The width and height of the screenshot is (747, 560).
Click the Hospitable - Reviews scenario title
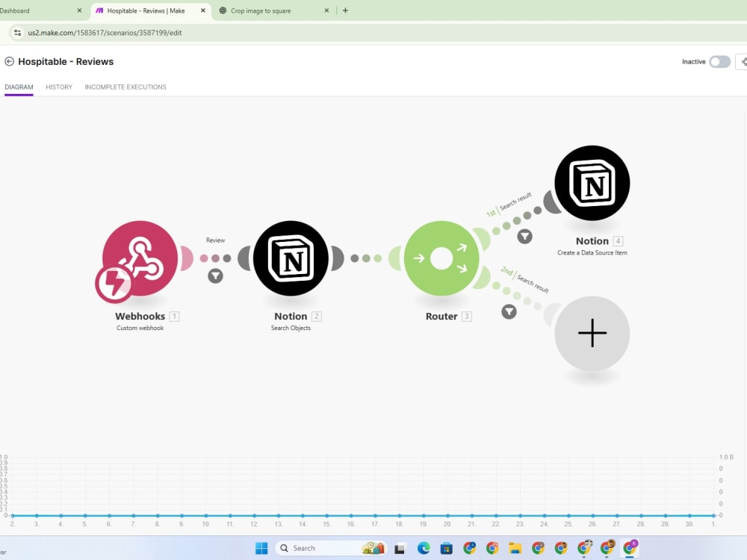point(66,61)
